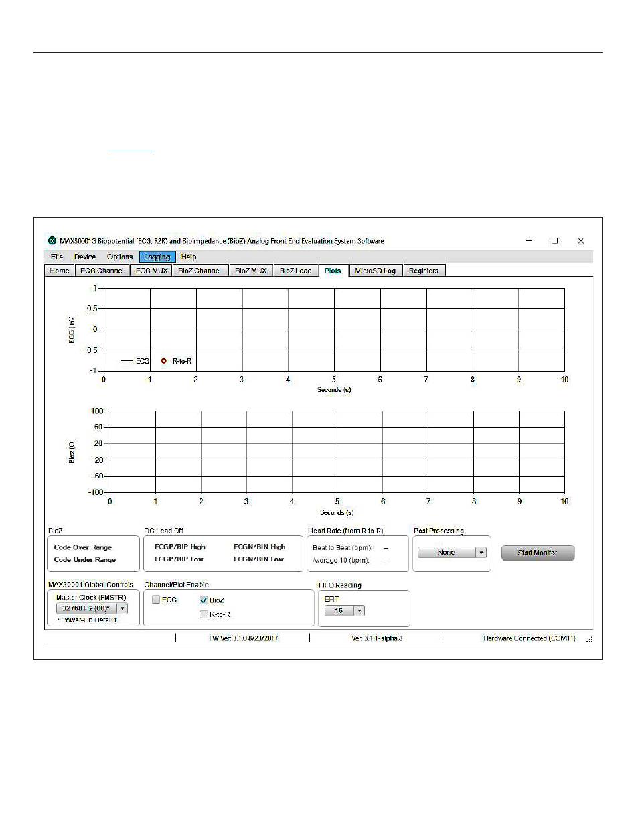Screen dimensions: 636x840
Task: Click the ECG line legend entry
Action: click(x=135, y=360)
